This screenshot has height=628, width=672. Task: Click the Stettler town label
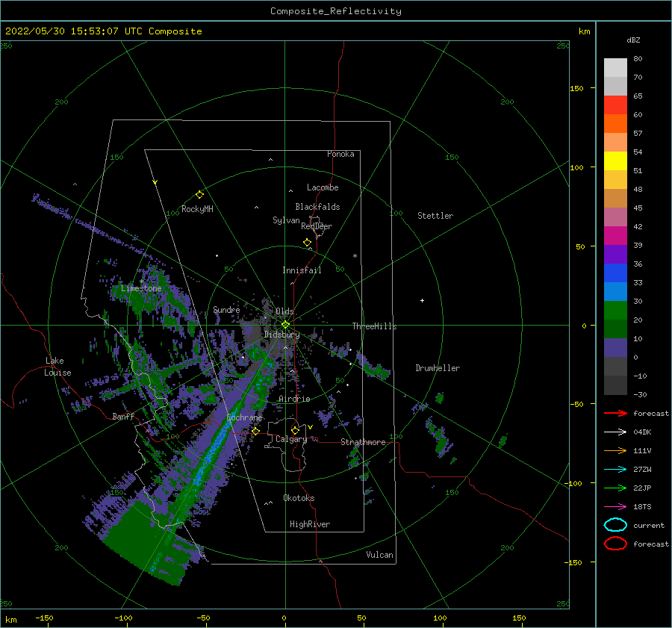coord(435,216)
